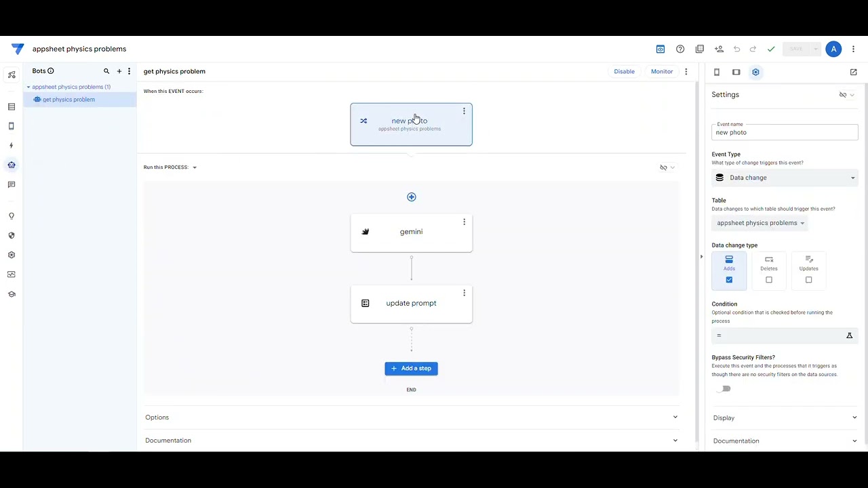Open the bot header three-dot menu
Image resolution: width=868 pixels, height=488 pixels.
click(686, 71)
